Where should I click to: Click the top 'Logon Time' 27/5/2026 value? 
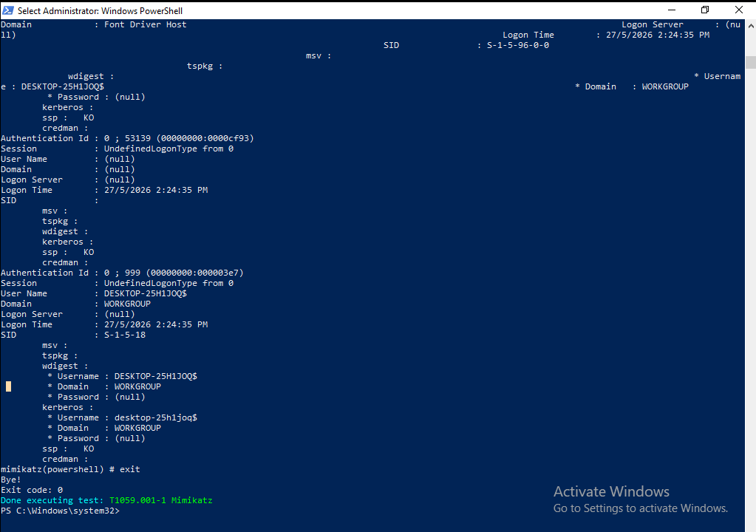pyautogui.click(x=658, y=35)
